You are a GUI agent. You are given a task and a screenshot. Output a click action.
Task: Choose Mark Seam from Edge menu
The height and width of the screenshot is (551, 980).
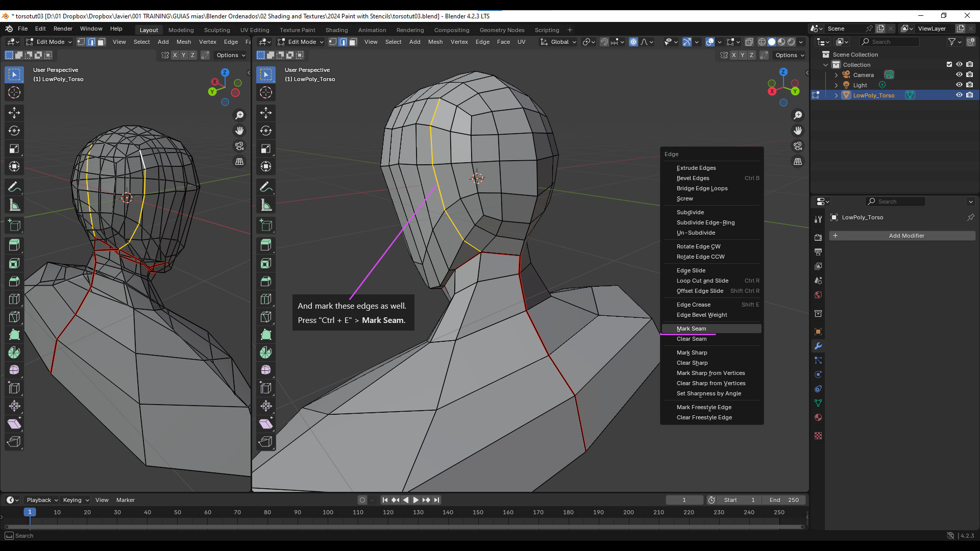712,329
